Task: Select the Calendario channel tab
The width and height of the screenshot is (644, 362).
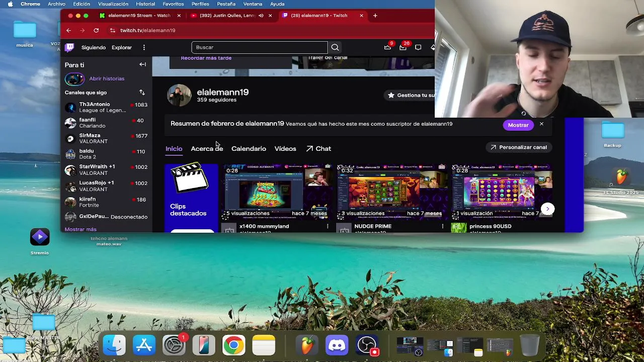Action: (249, 149)
